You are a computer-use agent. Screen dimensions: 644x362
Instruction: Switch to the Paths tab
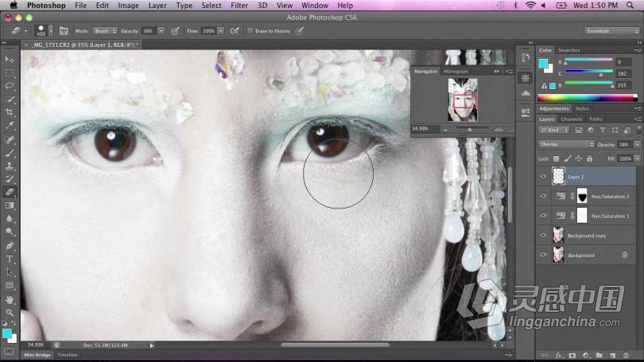(596, 119)
